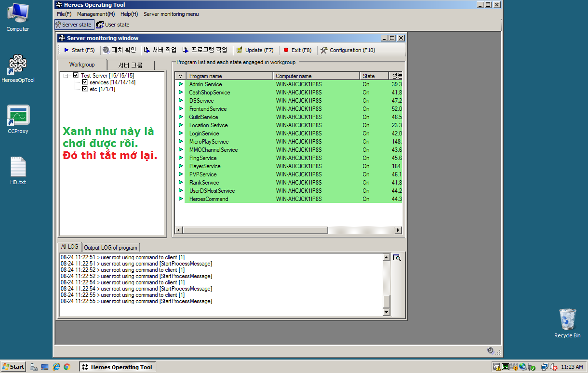Click the volume icon in system tray

pyautogui.click(x=554, y=367)
